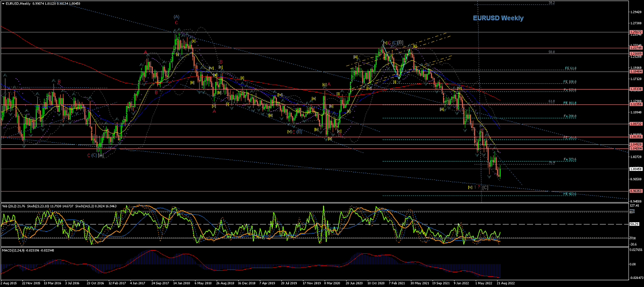The image size is (644, 287).
Task: Select the current price tag 1.00450
Action: click(636, 169)
